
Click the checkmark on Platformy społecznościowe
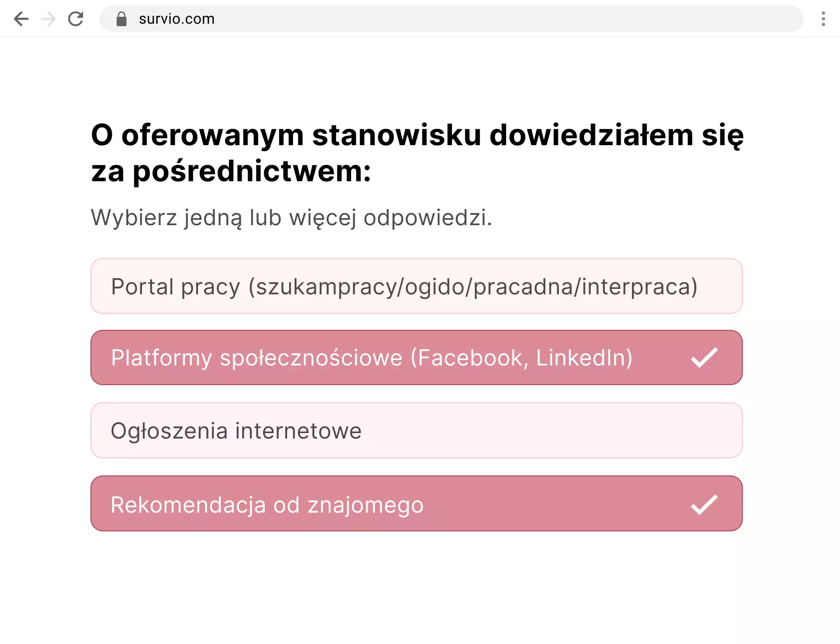tap(705, 358)
